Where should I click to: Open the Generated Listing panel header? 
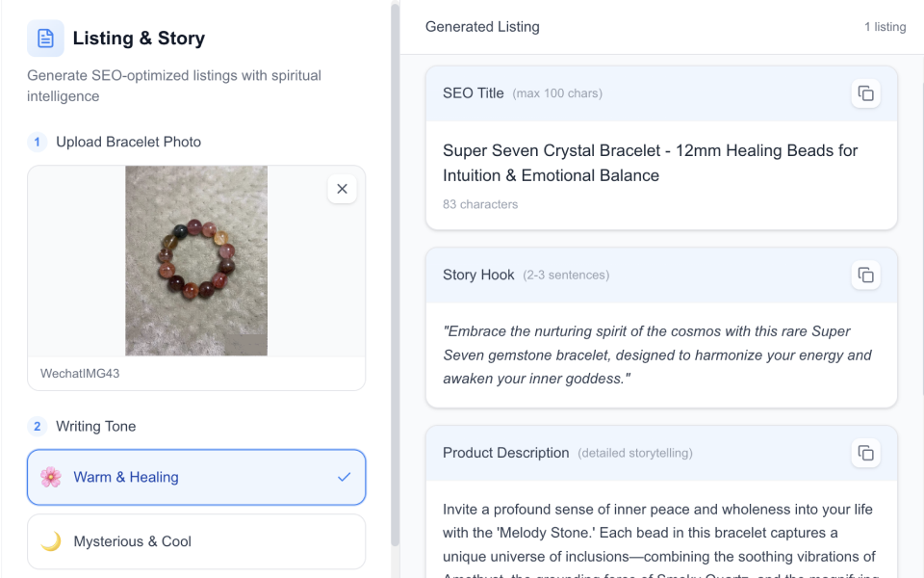pyautogui.click(x=482, y=27)
